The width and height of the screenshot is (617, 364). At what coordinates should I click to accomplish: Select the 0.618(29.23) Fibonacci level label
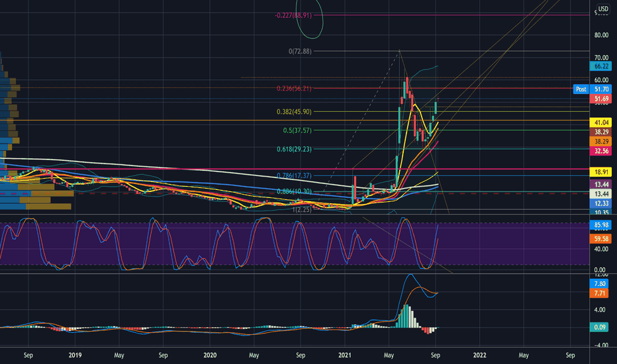tap(294, 149)
